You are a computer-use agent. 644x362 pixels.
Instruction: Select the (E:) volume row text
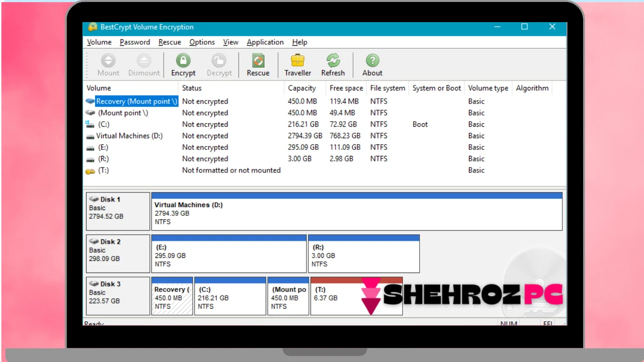coord(103,147)
